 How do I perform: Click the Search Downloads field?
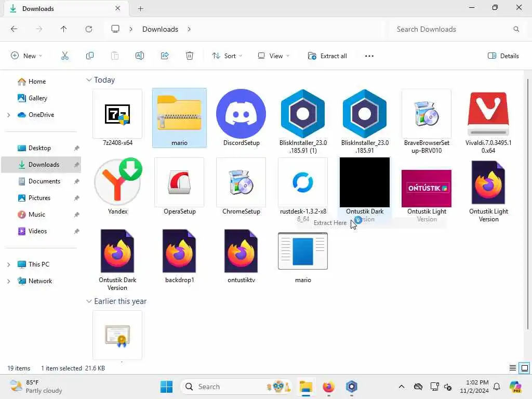click(456, 29)
